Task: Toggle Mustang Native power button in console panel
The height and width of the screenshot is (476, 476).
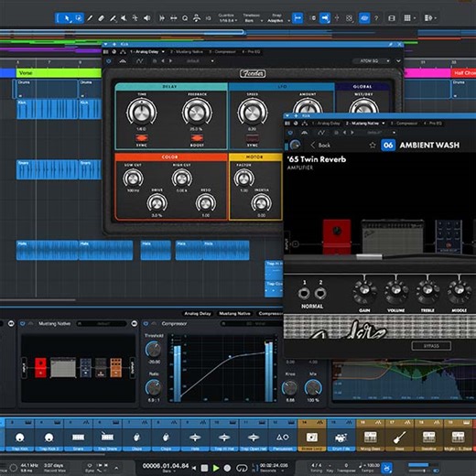Action: pos(22,323)
